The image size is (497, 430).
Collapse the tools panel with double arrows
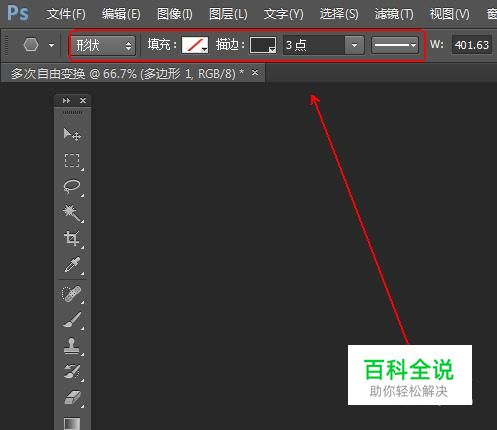click(x=66, y=100)
